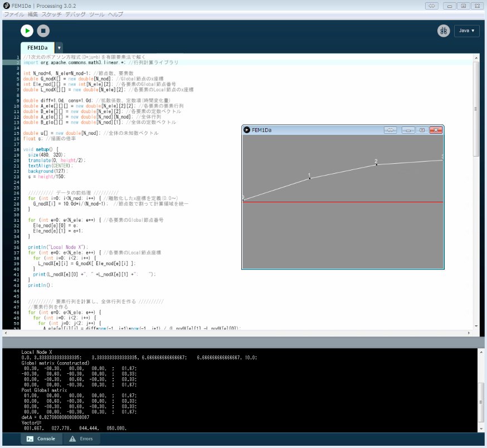
Task: Click the Processing logo in title bar
Action: (6, 6)
